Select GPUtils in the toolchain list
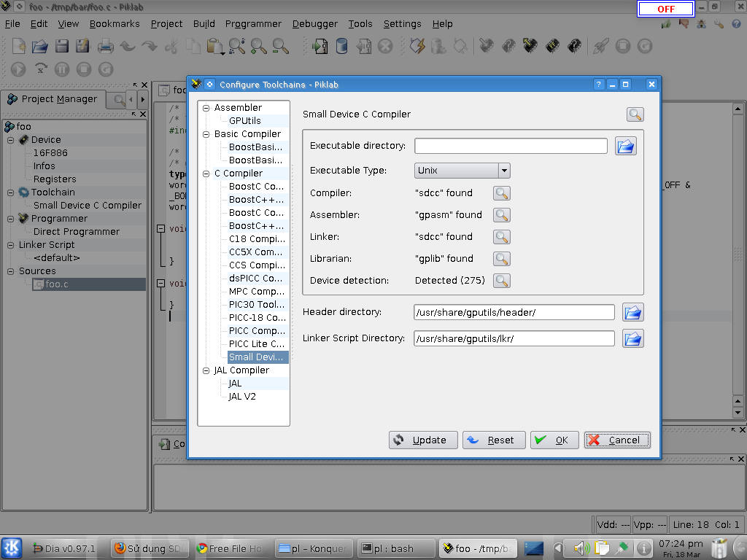 tap(244, 121)
